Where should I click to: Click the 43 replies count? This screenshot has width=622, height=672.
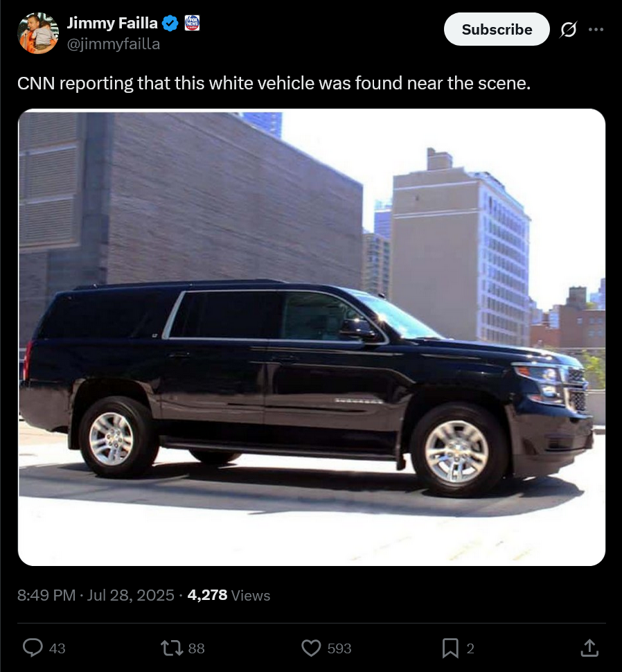point(57,648)
